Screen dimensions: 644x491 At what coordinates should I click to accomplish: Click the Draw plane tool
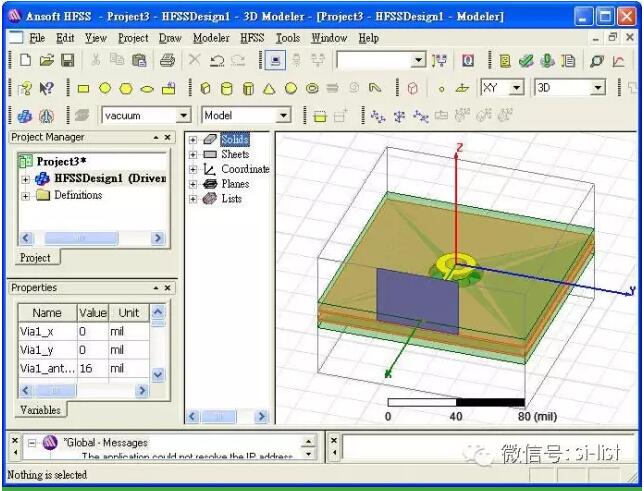462,88
